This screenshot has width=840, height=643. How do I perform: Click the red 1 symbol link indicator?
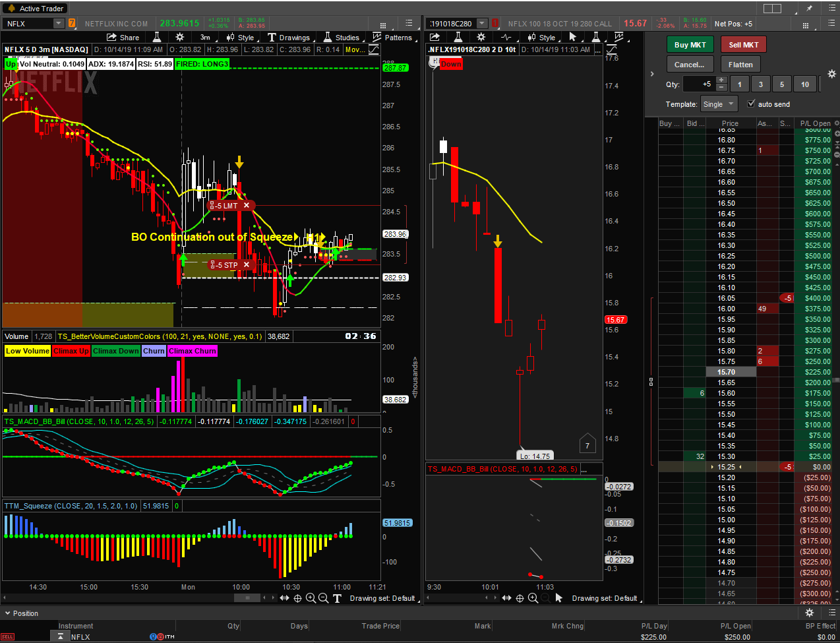point(495,24)
